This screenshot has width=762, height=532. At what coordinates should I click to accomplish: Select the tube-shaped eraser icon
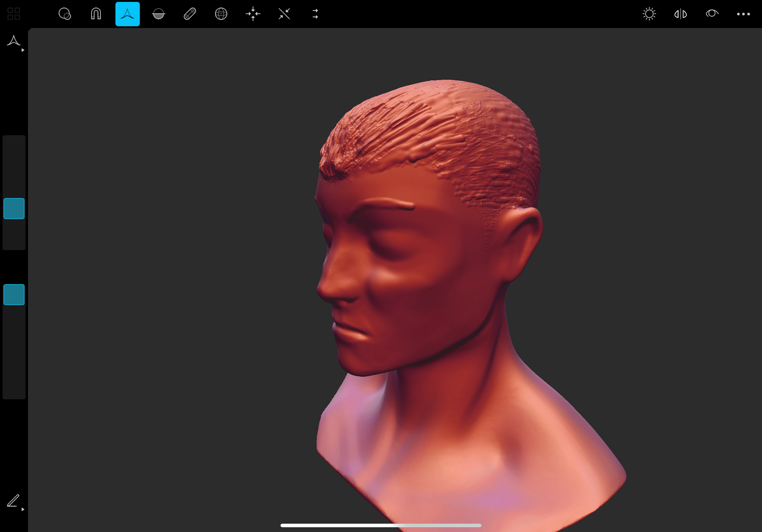click(x=189, y=14)
